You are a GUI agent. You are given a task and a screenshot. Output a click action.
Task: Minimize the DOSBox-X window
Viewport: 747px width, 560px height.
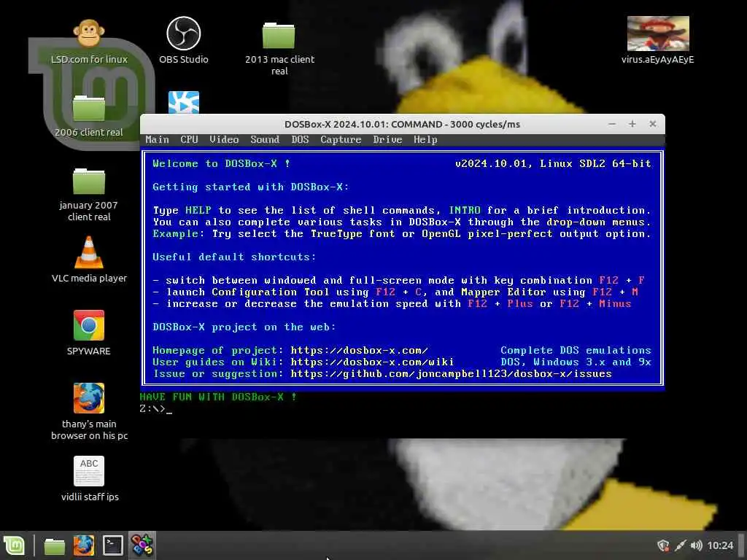(x=612, y=124)
